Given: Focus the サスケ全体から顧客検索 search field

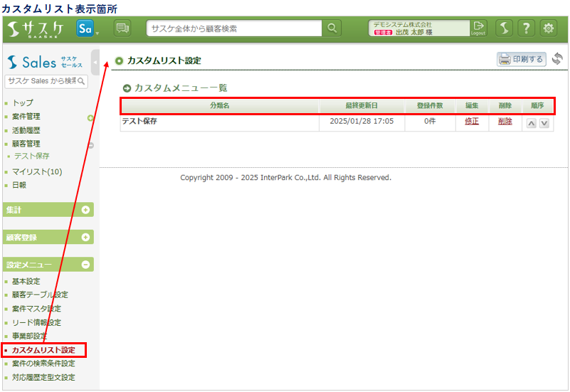Looking at the screenshot, I should point(235,28).
